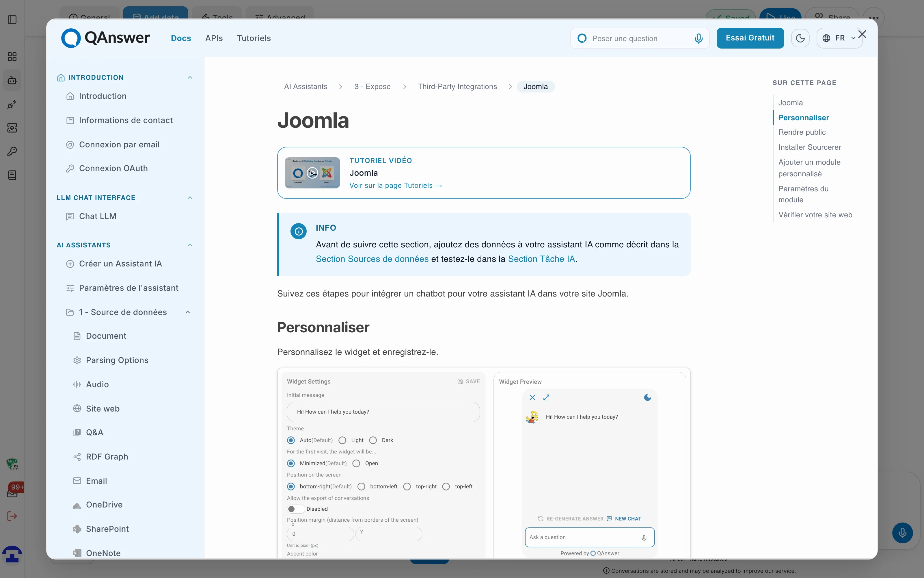Click the plug icon in the app sidebar
The image size is (924, 578).
(12, 104)
